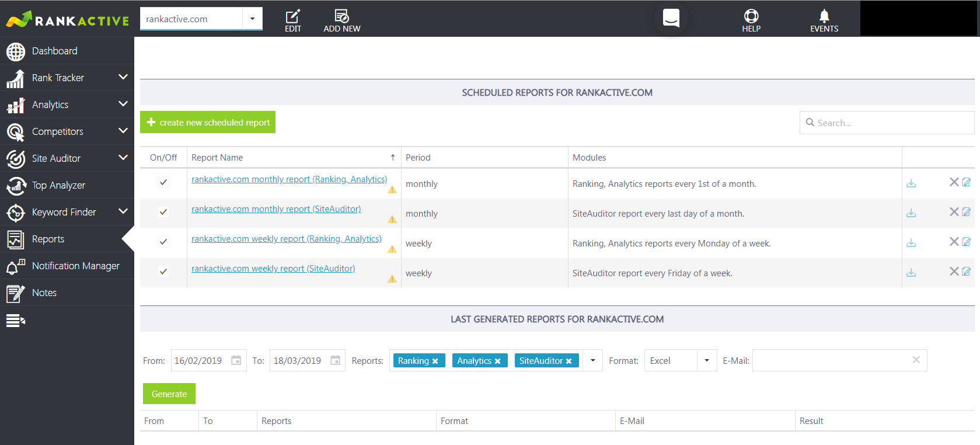Click the RankActive logo

[67, 19]
